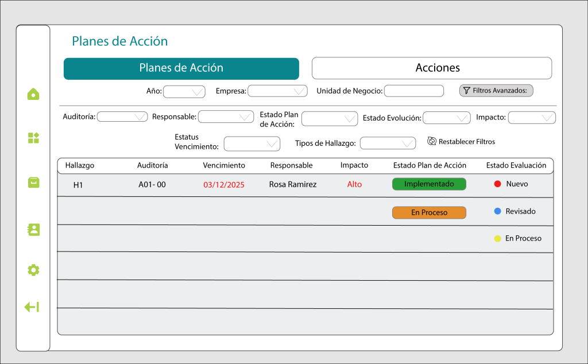Click the logout arrow icon
This screenshot has height=364, width=588.
point(32,307)
